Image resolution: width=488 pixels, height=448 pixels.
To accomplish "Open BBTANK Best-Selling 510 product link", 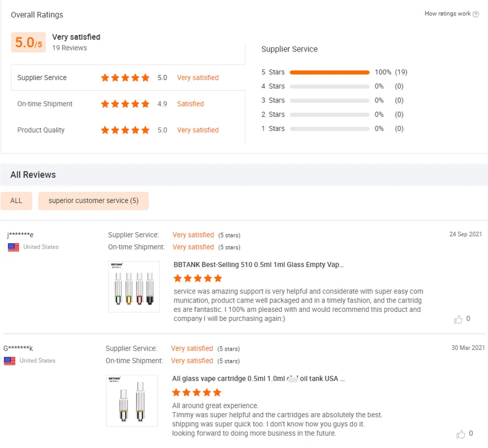I will (x=258, y=264).
